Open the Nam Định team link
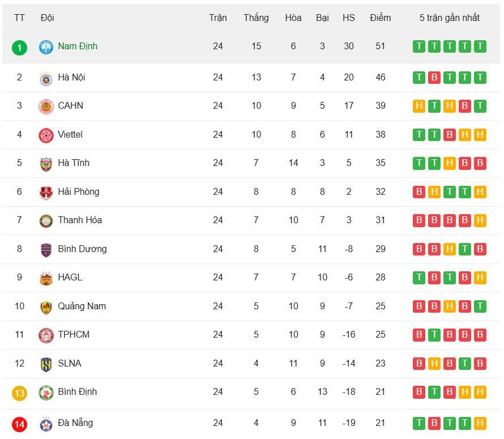Image resolution: width=504 pixels, height=439 pixels. [x=78, y=46]
